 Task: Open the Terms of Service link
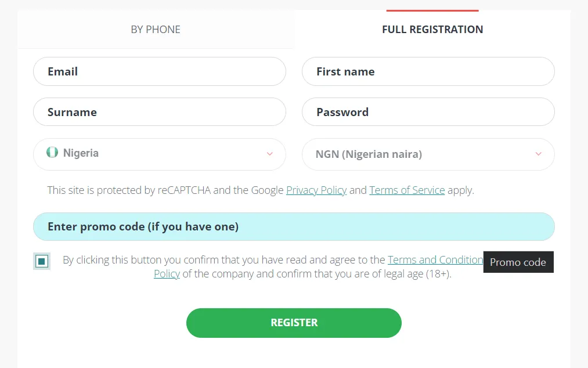click(407, 190)
